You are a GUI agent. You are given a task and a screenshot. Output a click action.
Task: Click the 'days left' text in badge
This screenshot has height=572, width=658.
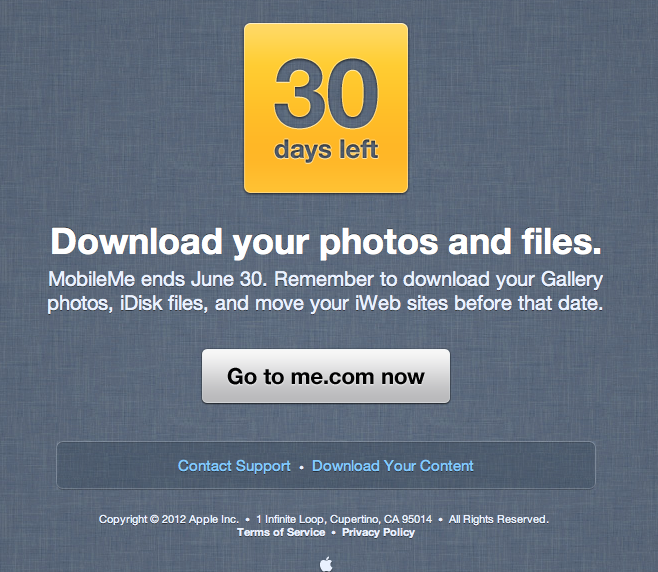(x=326, y=150)
